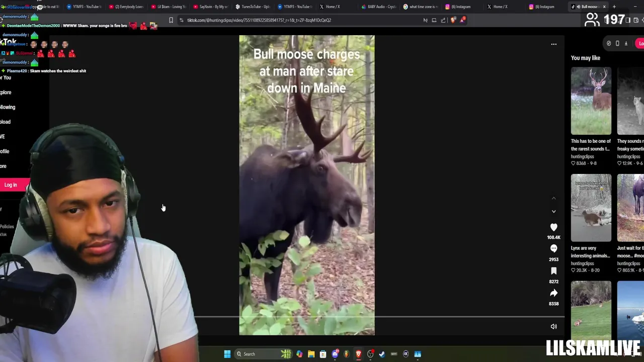Screen dimensions: 644x362
Task: Seek along the video progress bar
Action: pyautogui.click(x=379, y=317)
